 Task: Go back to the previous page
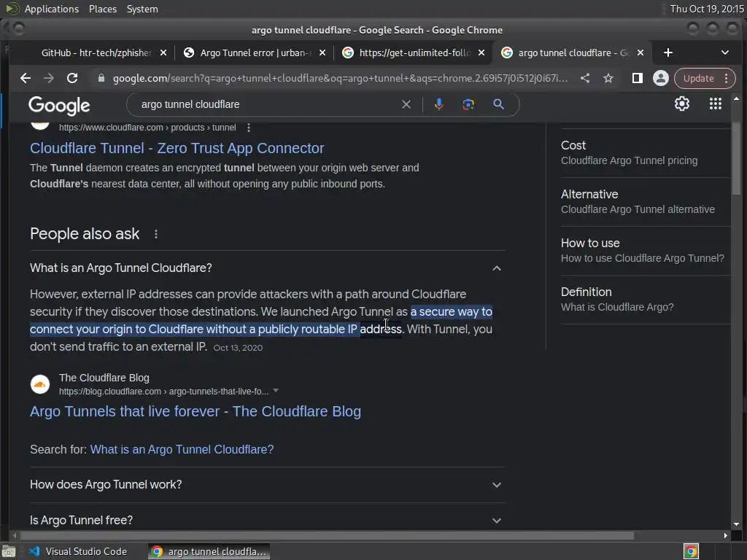point(26,78)
